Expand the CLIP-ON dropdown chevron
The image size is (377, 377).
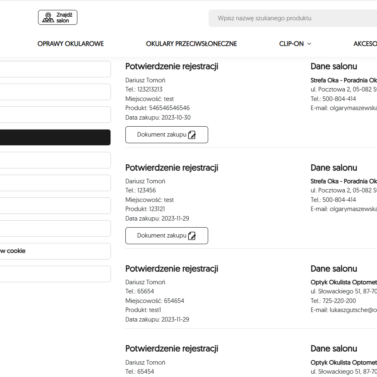(309, 44)
